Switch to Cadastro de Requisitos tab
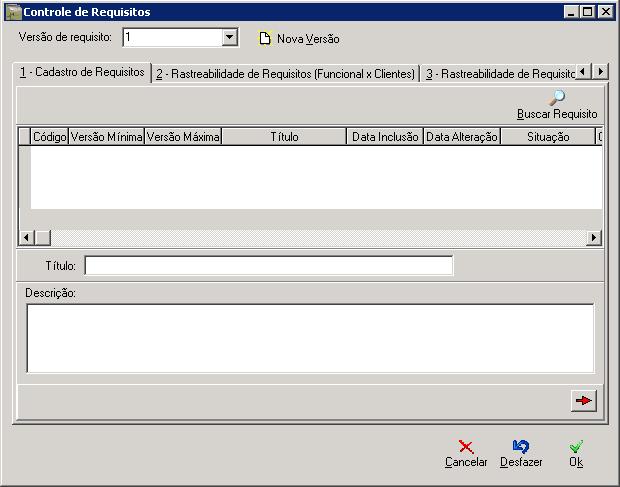This screenshot has width=620, height=487. [82, 72]
